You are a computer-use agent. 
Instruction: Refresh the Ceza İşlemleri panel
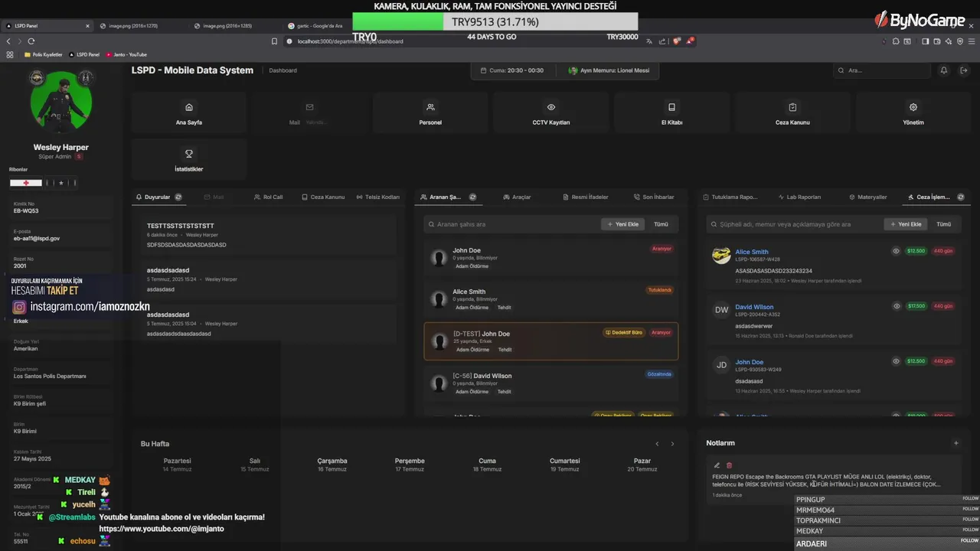[961, 197]
